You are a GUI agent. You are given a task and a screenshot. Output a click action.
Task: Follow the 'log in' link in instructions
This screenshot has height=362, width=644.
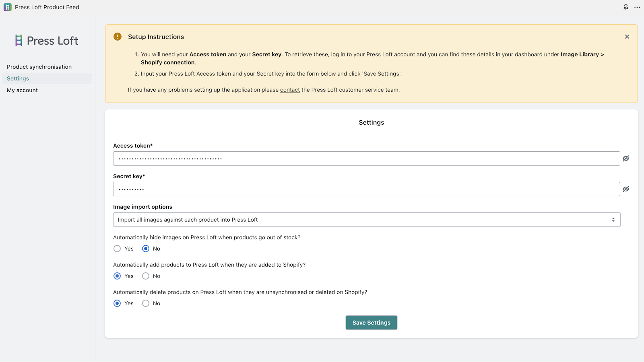click(x=338, y=54)
